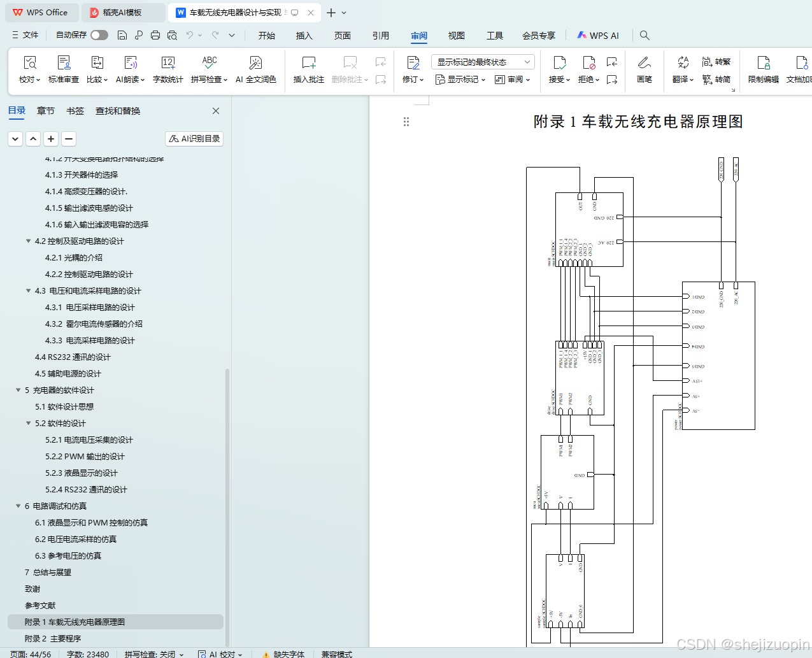This screenshot has width=812, height=658.
Task: Toggle 自动保存 autosave switch
Action: [x=99, y=35]
